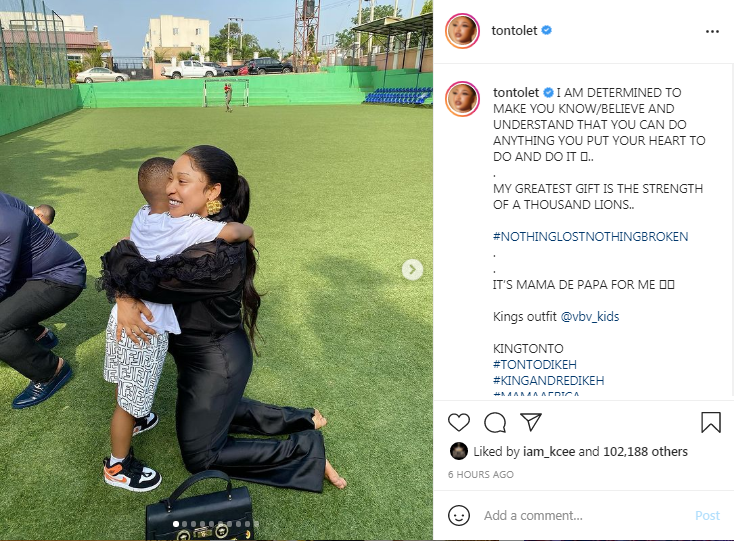Advance to next photo with arrow
The height and width of the screenshot is (541, 734).
click(x=412, y=270)
